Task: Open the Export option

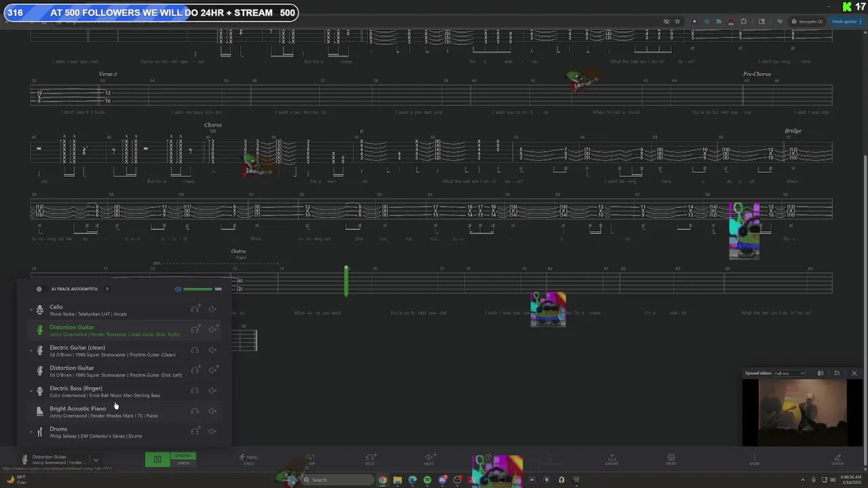Action: [612, 459]
